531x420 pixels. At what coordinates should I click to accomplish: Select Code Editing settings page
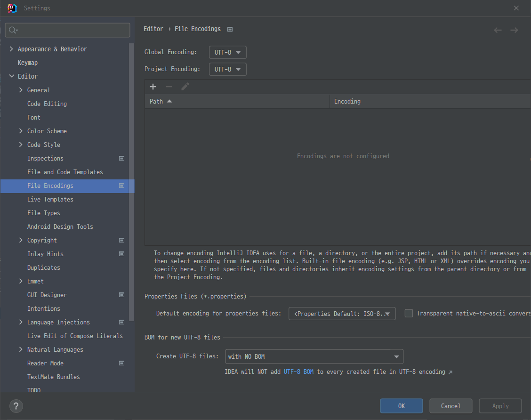coord(47,104)
